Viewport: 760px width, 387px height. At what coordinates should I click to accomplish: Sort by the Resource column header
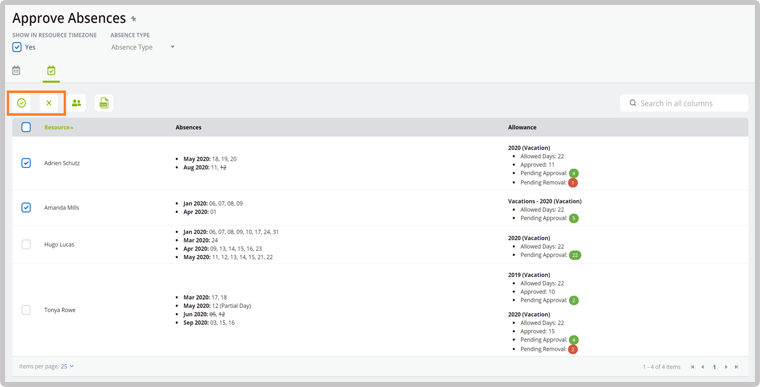tap(59, 128)
